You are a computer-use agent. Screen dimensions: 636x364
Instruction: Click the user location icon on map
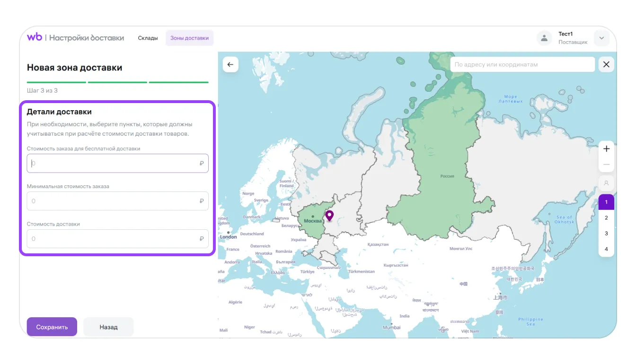606,182
